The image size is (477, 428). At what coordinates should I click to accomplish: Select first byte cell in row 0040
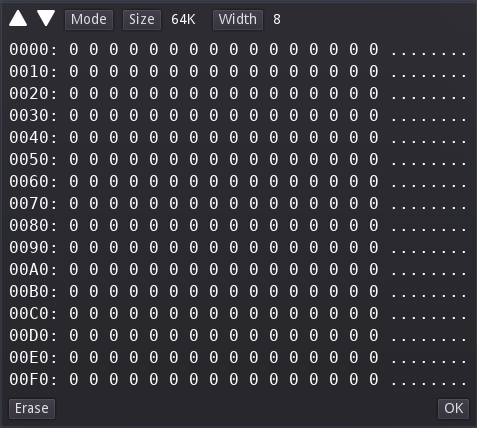[x=74, y=138]
